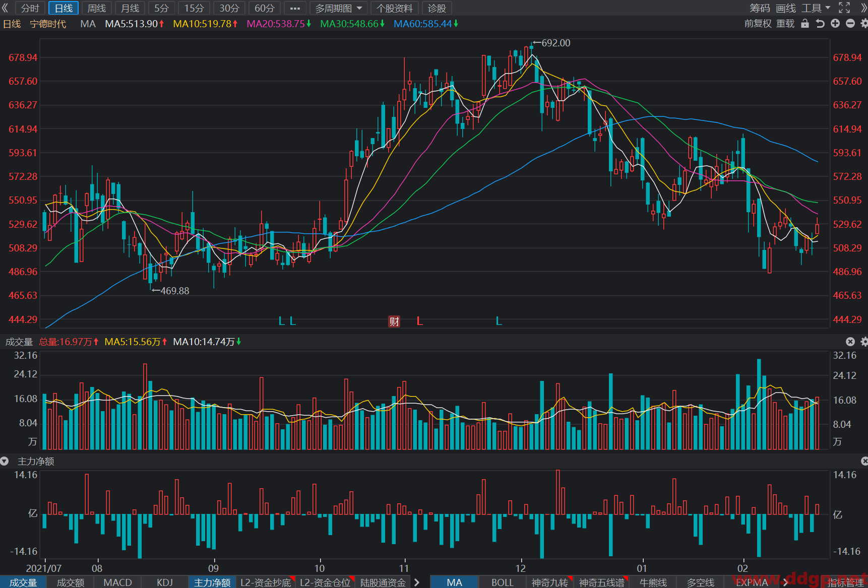The image size is (868, 588).
Task: Expand the 工具 tools dropdown
Action: coord(816,8)
